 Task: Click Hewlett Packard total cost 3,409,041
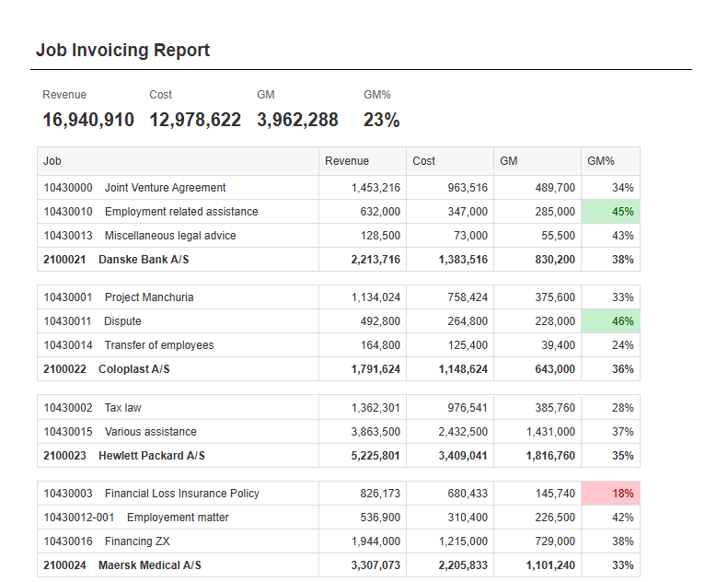tap(463, 456)
